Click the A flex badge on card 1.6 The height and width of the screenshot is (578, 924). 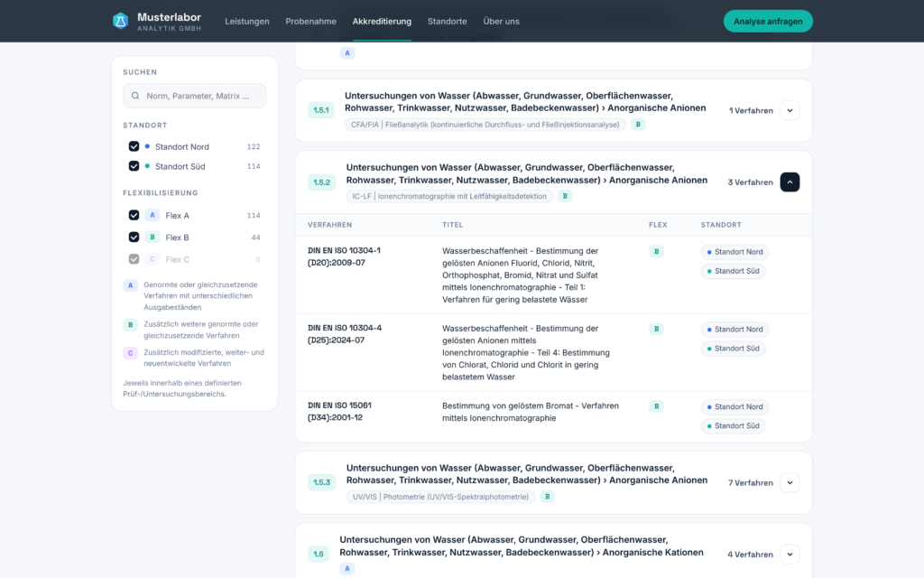[347, 569]
